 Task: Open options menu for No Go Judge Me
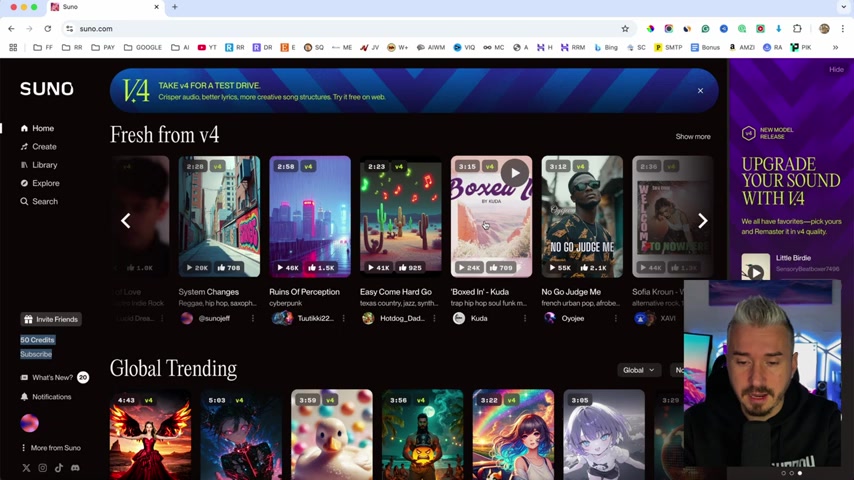tap(616, 318)
